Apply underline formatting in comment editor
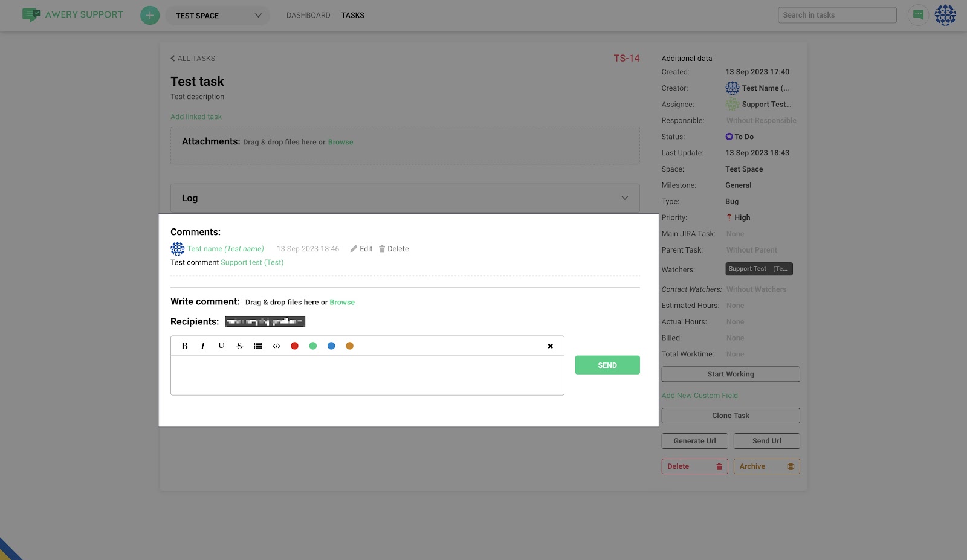The height and width of the screenshot is (560, 967). (221, 346)
